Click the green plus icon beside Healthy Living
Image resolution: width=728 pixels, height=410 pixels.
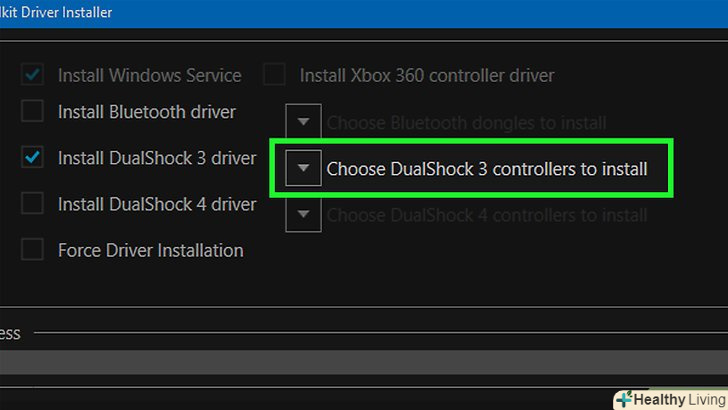point(624,399)
